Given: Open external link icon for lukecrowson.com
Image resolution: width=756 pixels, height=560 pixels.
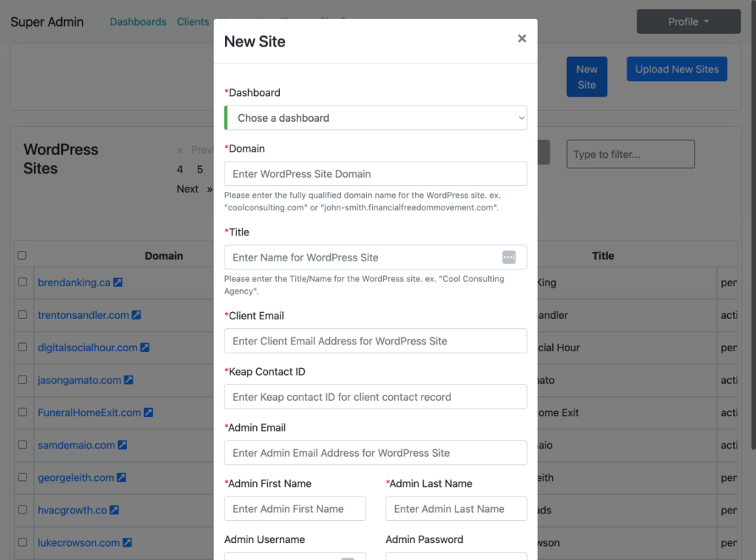Looking at the screenshot, I should pos(127,542).
